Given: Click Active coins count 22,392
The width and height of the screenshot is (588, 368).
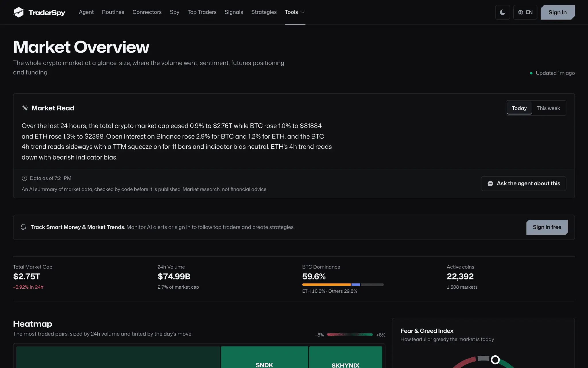Looking at the screenshot, I should pyautogui.click(x=460, y=277).
